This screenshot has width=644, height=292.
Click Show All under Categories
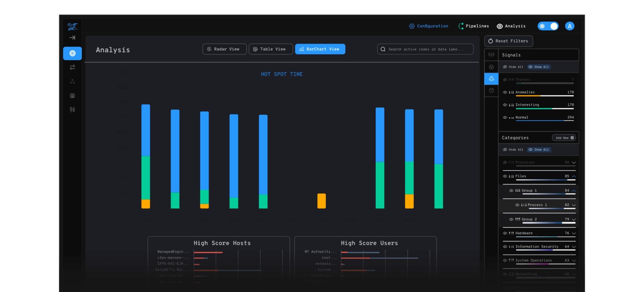pyautogui.click(x=539, y=150)
